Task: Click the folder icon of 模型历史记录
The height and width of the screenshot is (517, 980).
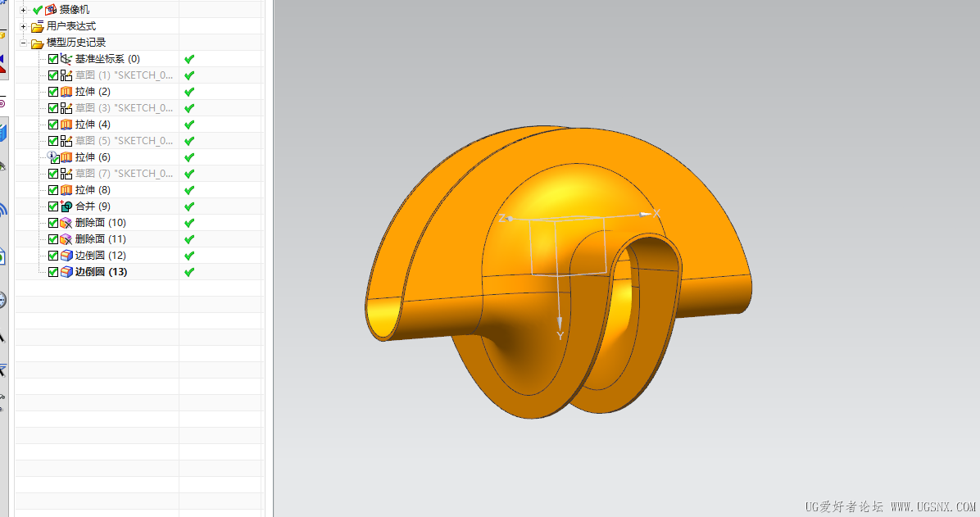Action: coord(38,43)
